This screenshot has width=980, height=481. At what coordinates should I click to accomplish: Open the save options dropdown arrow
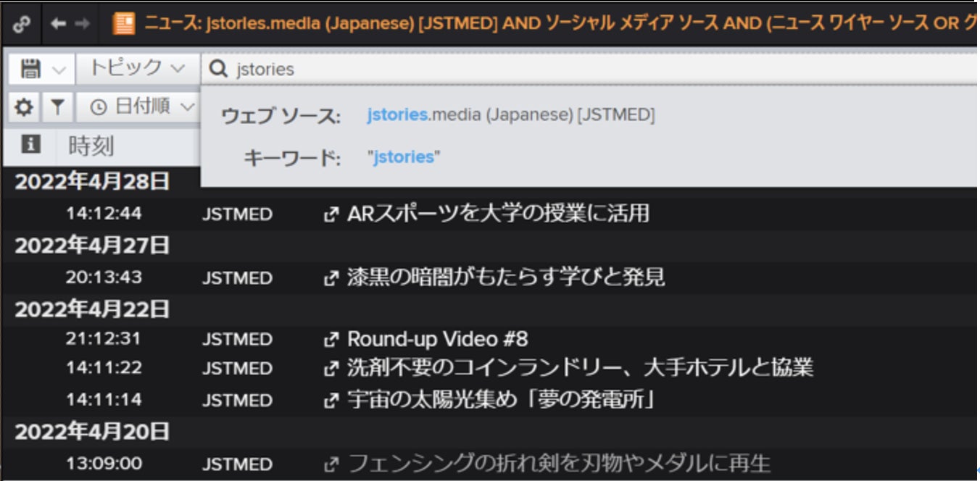(60, 70)
